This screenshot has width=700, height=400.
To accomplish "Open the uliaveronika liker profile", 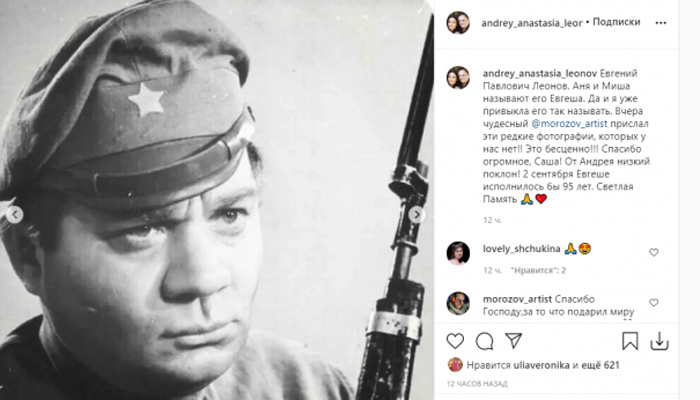I will 541,365.
